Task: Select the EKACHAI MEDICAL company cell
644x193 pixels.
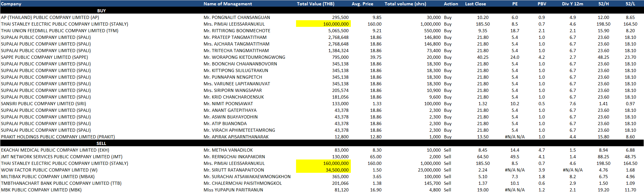Action: click(x=55, y=150)
